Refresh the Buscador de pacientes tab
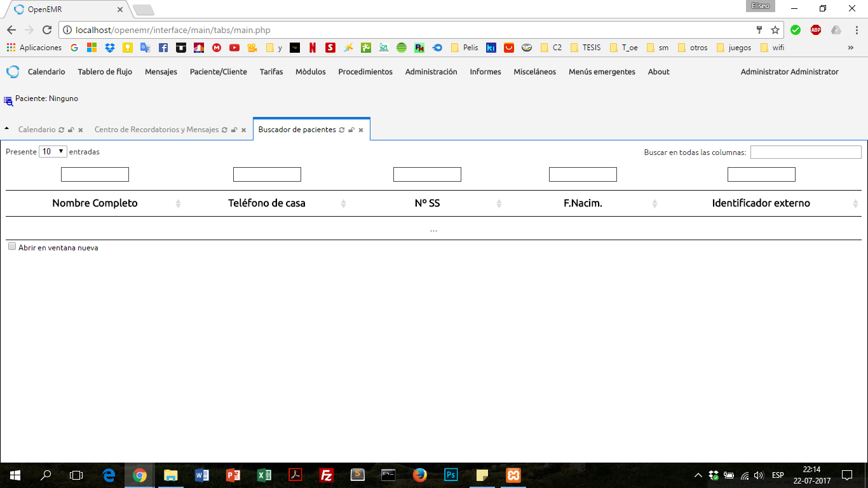The width and height of the screenshot is (868, 488). click(x=342, y=130)
